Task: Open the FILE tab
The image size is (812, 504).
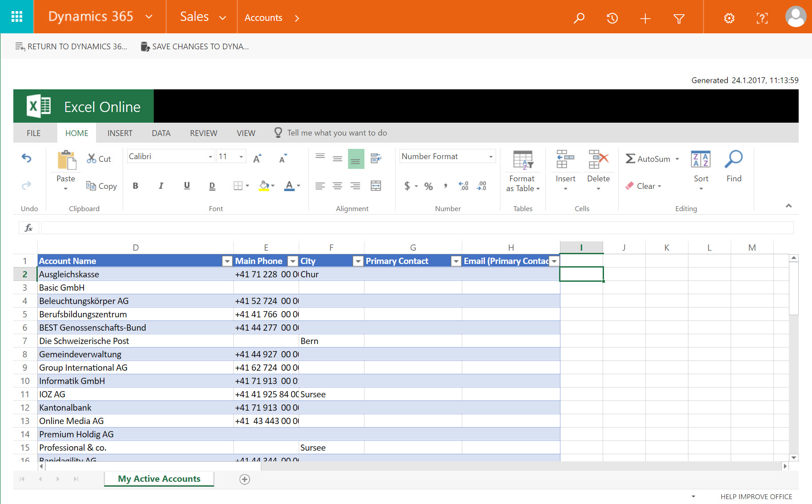Action: pos(34,133)
